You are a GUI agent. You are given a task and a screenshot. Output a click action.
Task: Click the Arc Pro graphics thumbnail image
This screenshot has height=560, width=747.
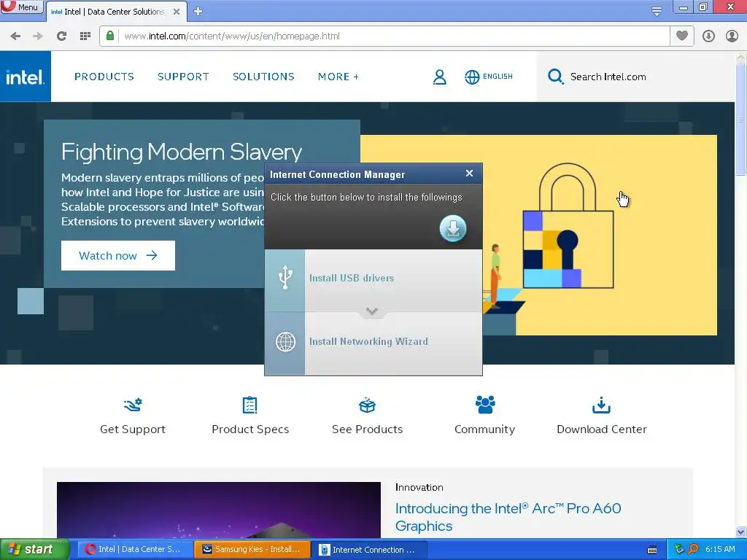pos(219,510)
